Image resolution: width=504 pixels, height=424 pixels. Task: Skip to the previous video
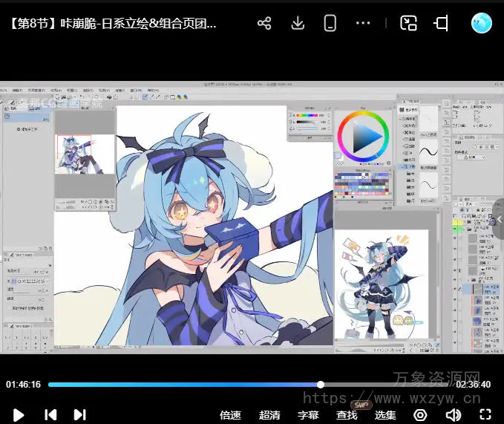coord(50,414)
